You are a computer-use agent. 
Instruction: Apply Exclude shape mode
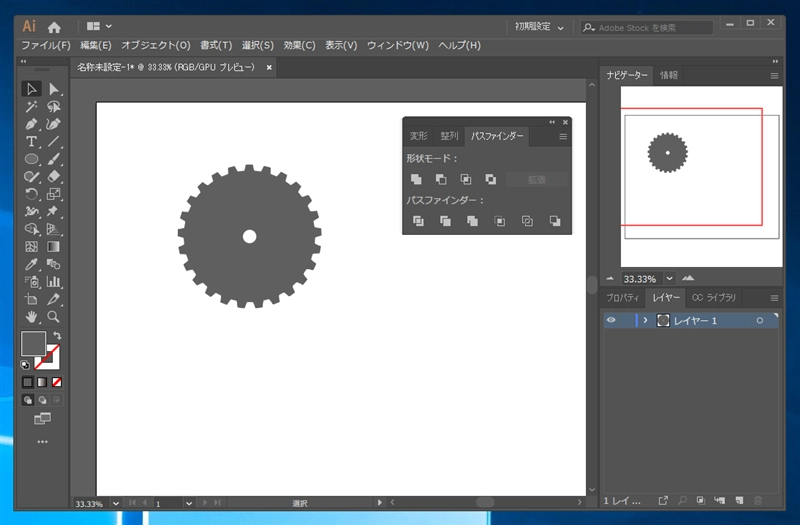click(x=491, y=179)
